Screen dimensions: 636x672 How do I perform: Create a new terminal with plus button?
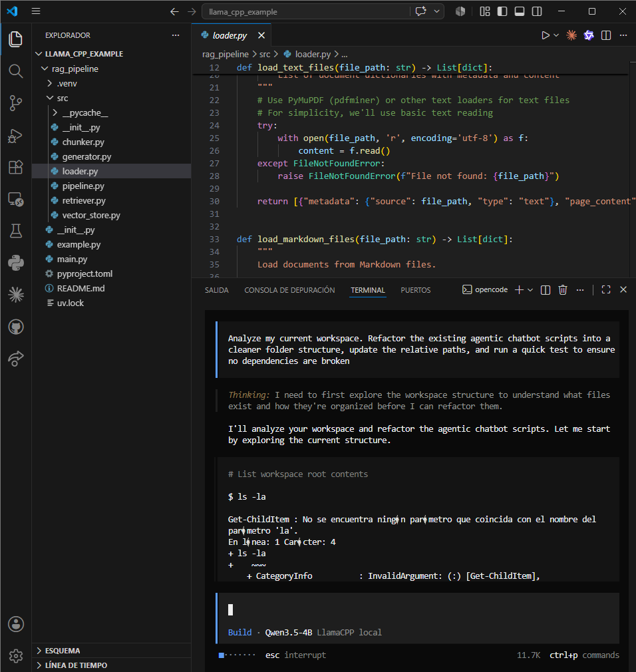(x=519, y=290)
